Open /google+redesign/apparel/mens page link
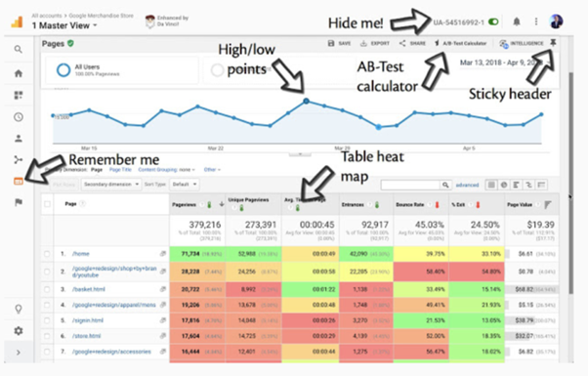The height and width of the screenshot is (376, 588). coord(114,305)
